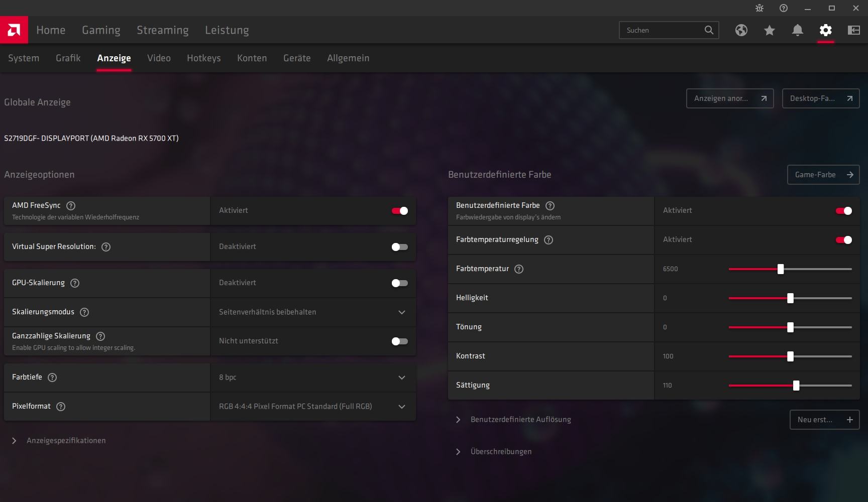Click the Sättigung slider handle

tap(796, 386)
